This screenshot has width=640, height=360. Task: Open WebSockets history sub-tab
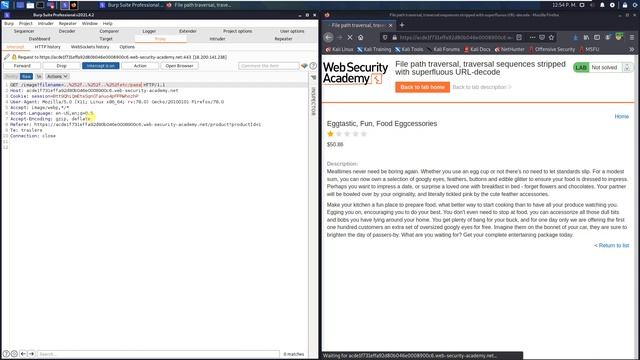90,47
